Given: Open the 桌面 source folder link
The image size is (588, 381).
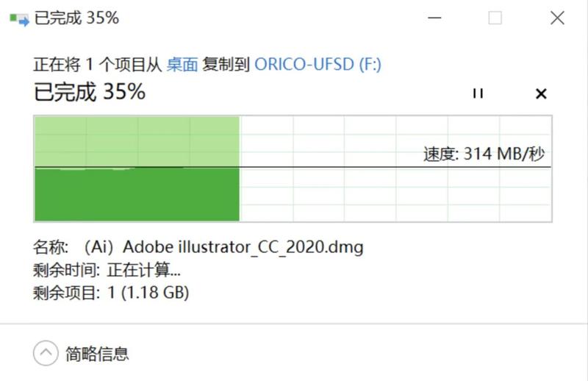Looking at the screenshot, I should (x=182, y=64).
